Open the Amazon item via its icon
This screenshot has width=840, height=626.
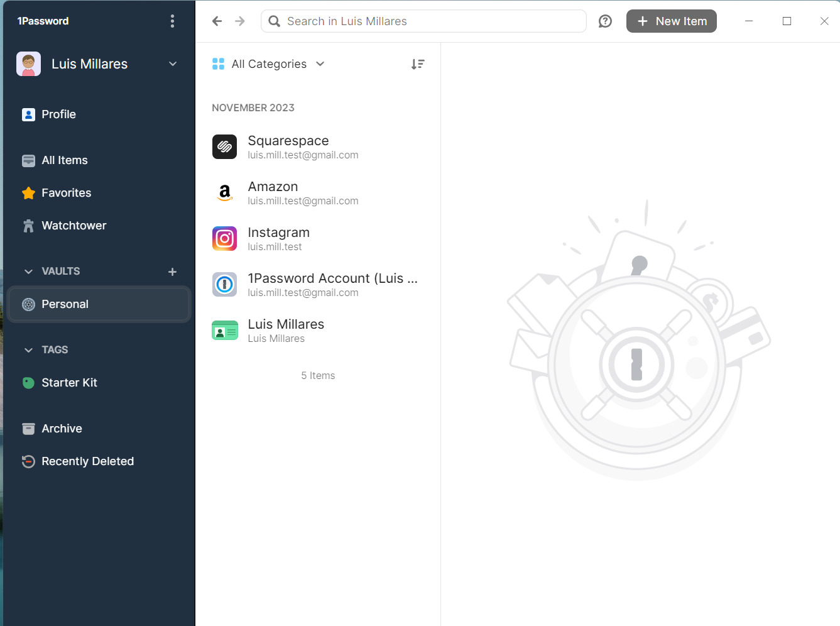point(224,193)
